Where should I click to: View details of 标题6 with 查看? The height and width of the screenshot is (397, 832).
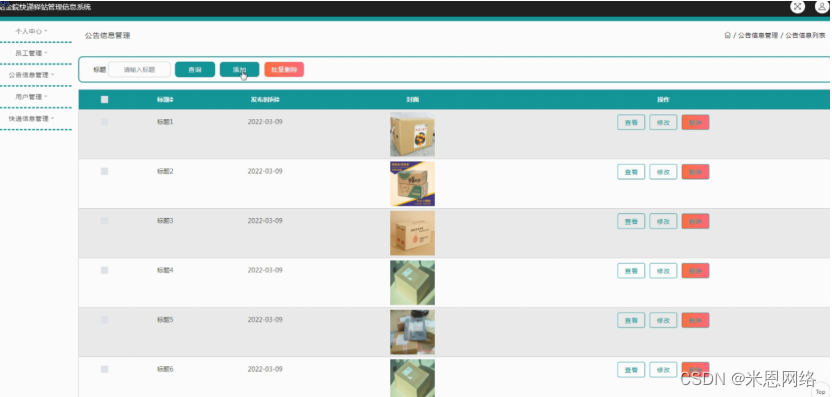(x=631, y=369)
